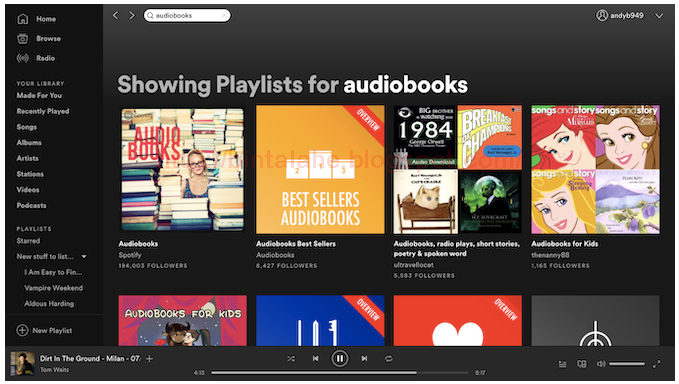Click the Dirt In The Ground track title
Image resolution: width=679 pixels, height=384 pixels.
(90, 358)
